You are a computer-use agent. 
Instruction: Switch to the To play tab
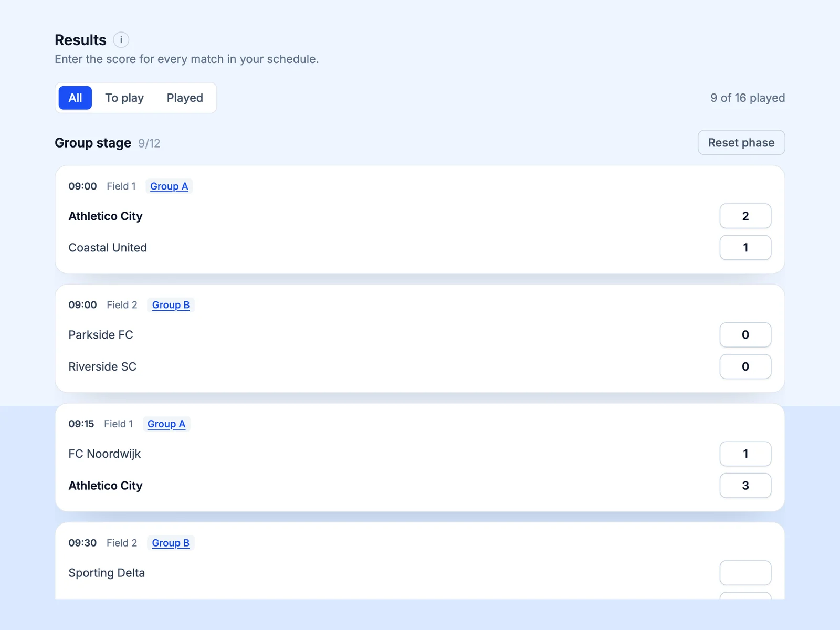tap(124, 98)
